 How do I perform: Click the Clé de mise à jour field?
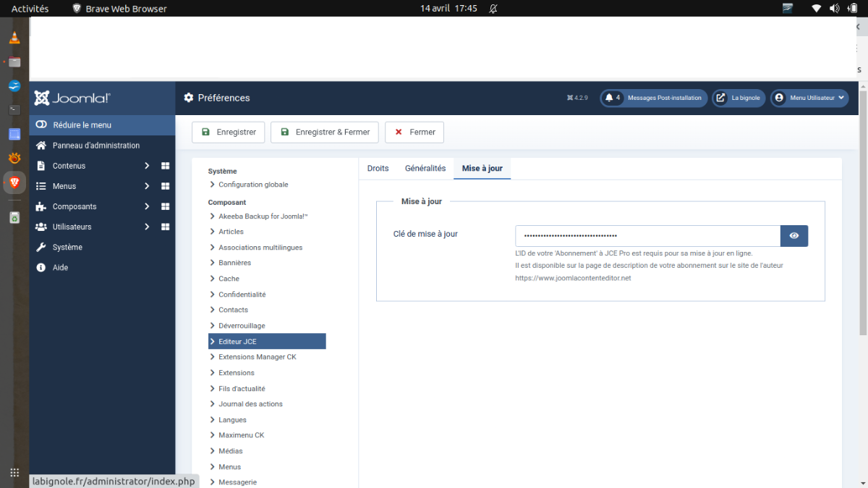(x=647, y=236)
